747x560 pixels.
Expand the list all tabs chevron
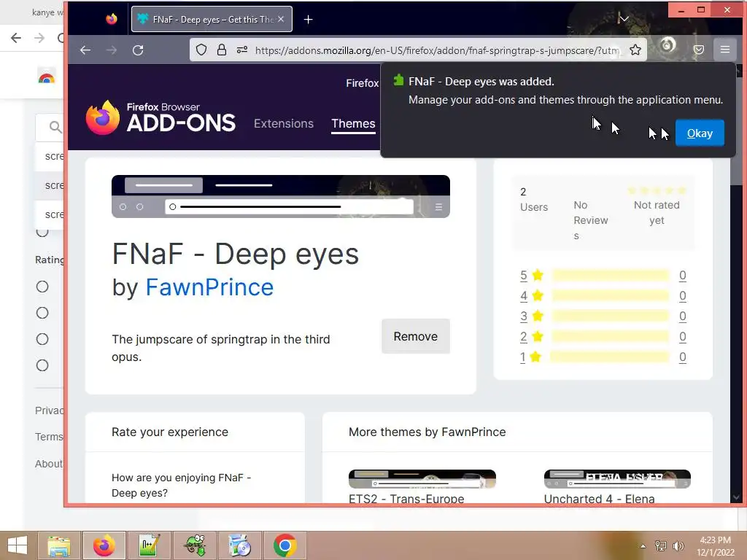point(624,18)
